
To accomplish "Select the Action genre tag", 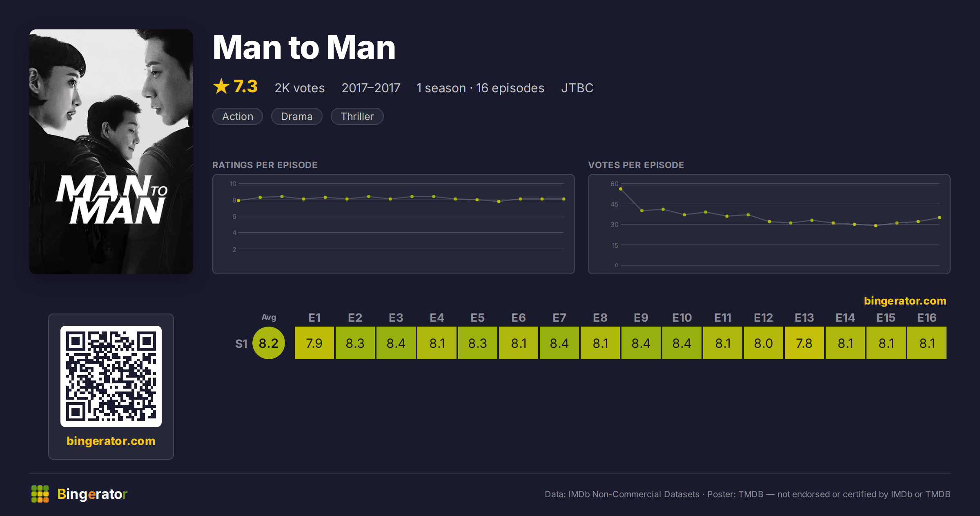I will (x=238, y=116).
